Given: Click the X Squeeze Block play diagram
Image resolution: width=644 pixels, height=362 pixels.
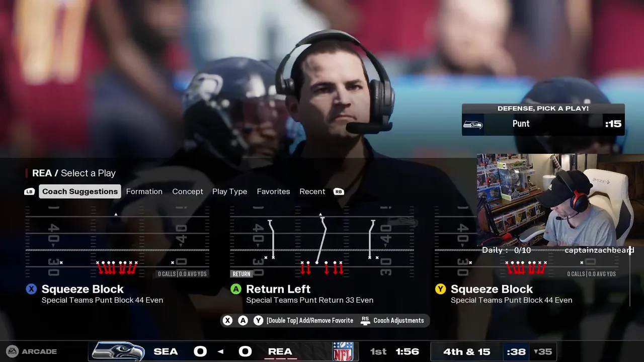Looking at the screenshot, I should [x=117, y=242].
